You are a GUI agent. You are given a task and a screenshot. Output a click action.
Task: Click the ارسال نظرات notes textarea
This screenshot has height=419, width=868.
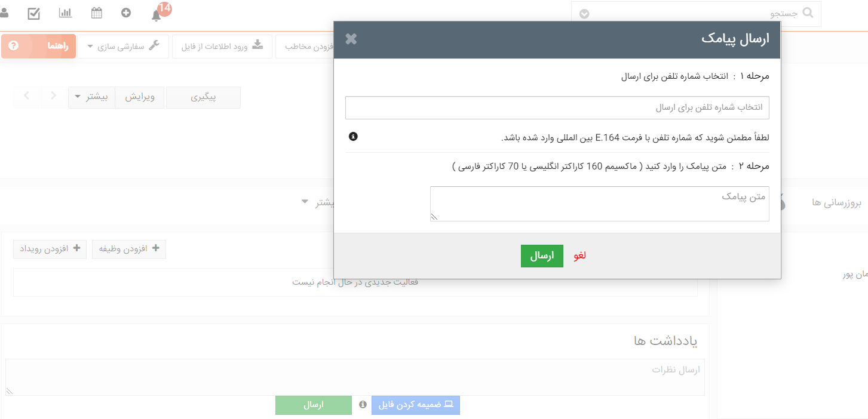355,377
